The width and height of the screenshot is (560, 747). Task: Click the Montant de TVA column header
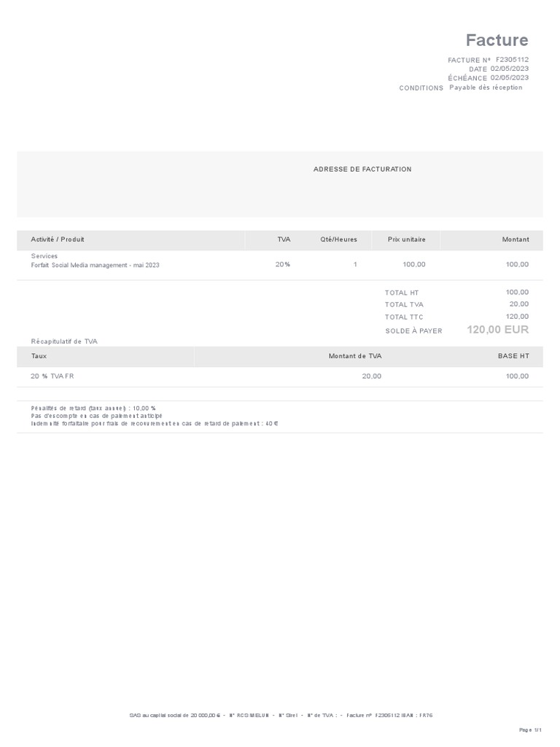[354, 356]
